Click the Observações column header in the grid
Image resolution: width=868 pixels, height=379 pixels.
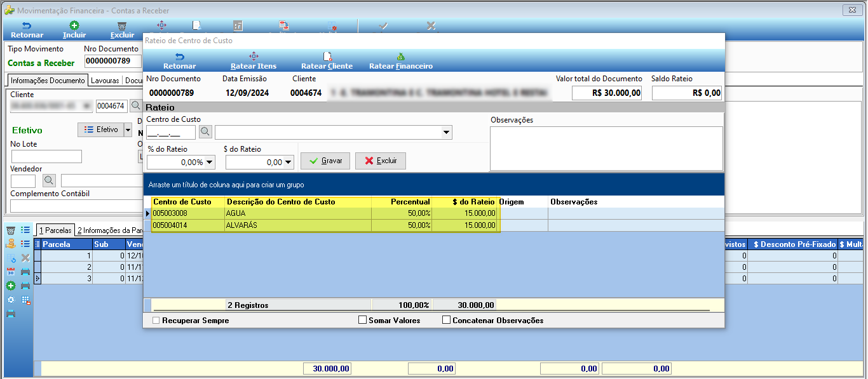[636, 202]
